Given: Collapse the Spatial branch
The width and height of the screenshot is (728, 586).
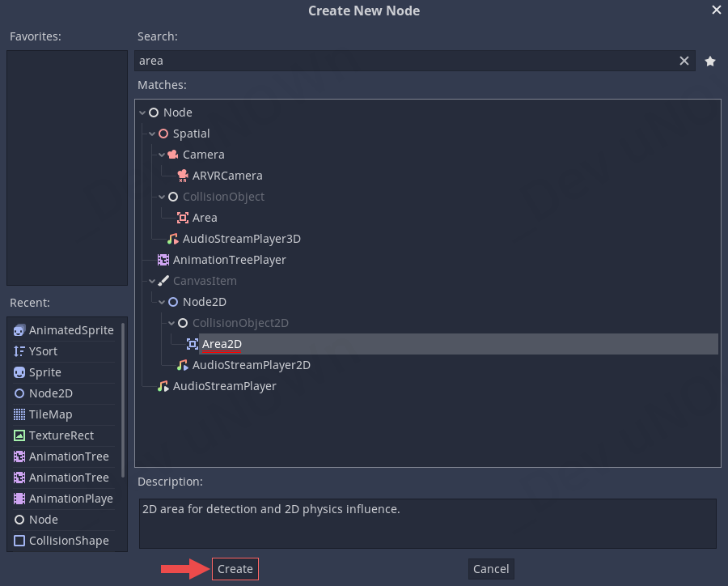Looking at the screenshot, I should coord(152,134).
